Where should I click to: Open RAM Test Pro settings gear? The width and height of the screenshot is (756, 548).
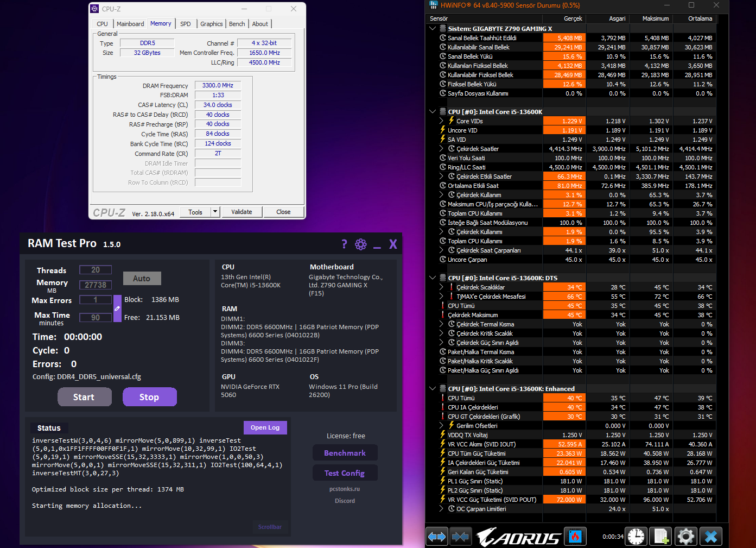click(361, 244)
